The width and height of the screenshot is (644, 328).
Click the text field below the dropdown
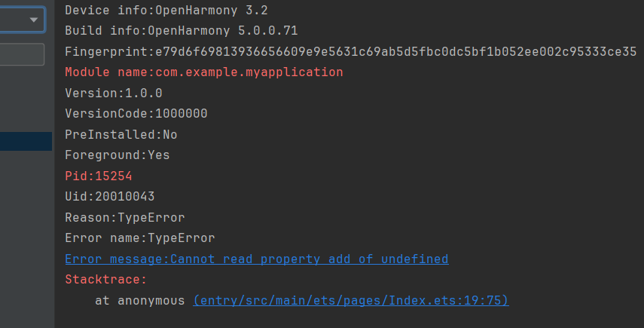pyautogui.click(x=23, y=55)
